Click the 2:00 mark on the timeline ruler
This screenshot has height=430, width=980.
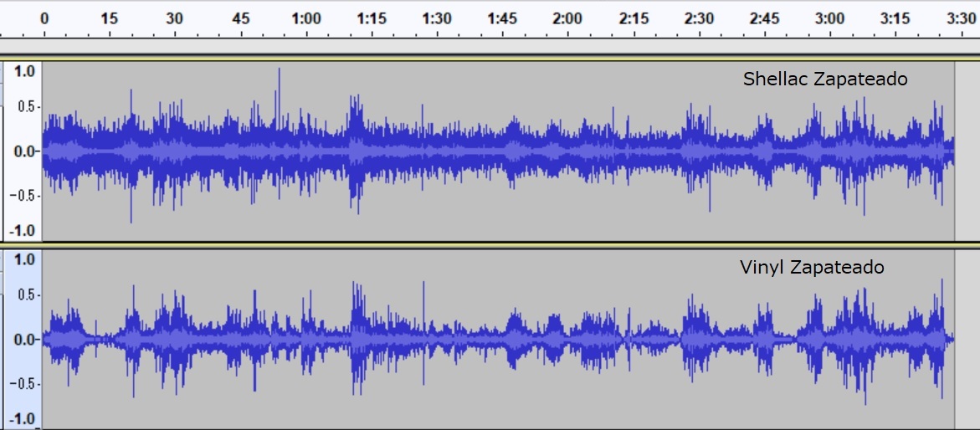pyautogui.click(x=567, y=18)
